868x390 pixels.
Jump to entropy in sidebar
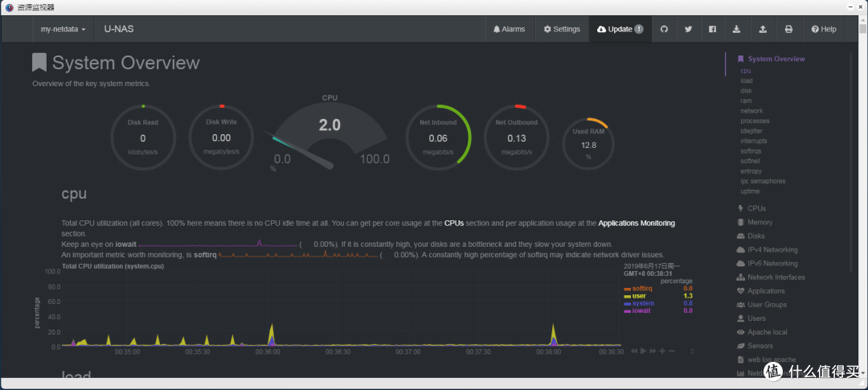click(751, 171)
